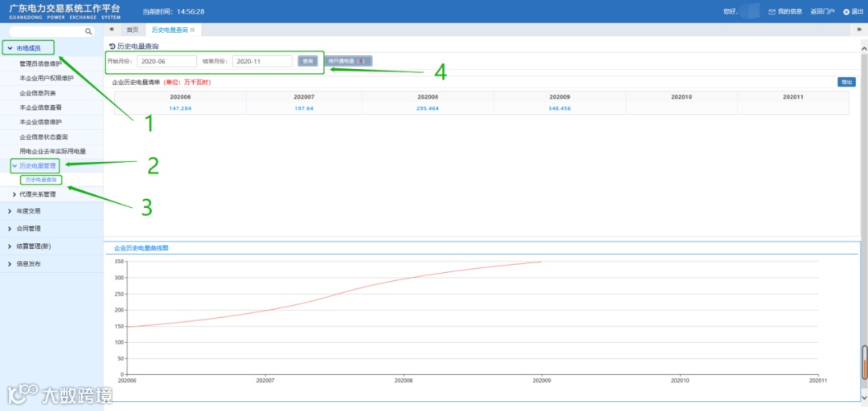Viewport: 868px width, 411px height.
Task: Click the 开始月份 date input field
Action: click(x=166, y=61)
